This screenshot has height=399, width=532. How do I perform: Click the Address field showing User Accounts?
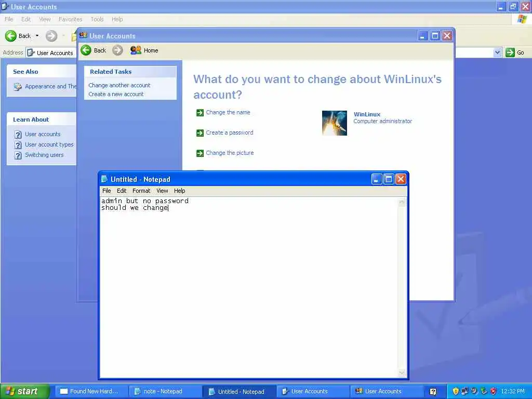coord(51,52)
